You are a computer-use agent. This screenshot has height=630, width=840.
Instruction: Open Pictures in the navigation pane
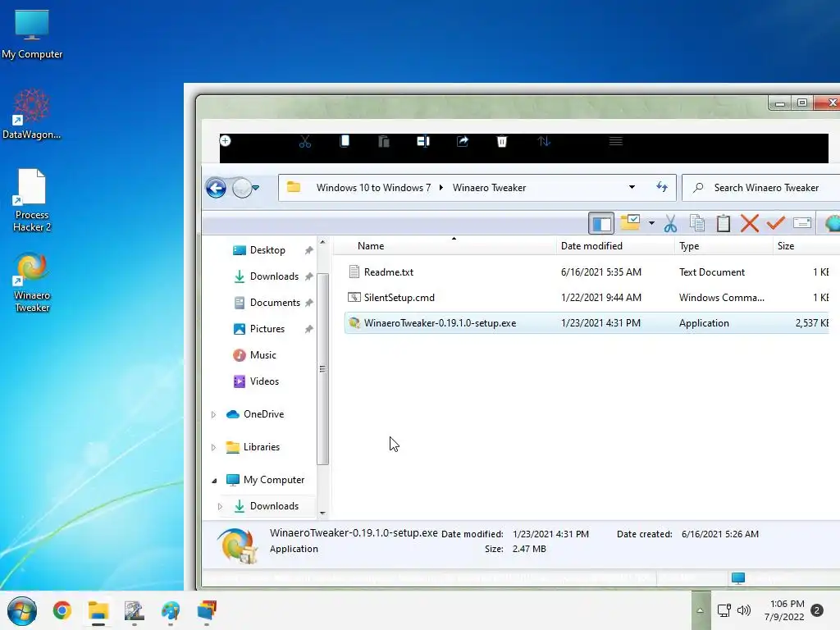[267, 329]
